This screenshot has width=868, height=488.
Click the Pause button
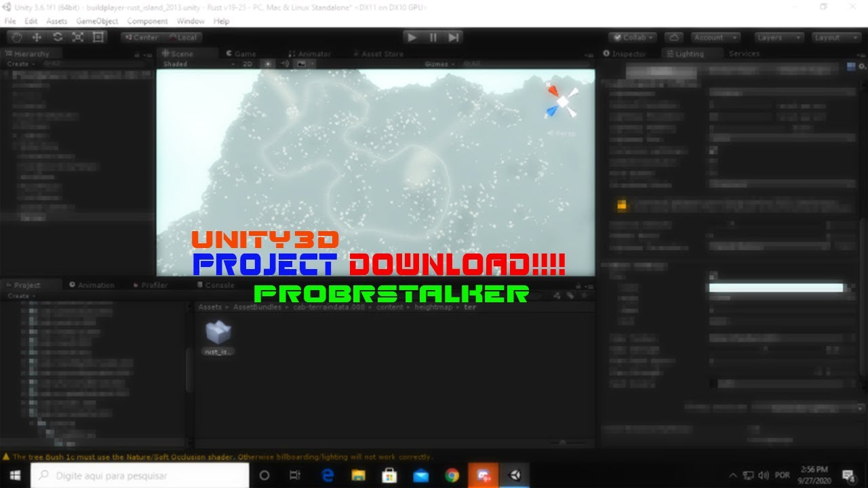[x=433, y=37]
